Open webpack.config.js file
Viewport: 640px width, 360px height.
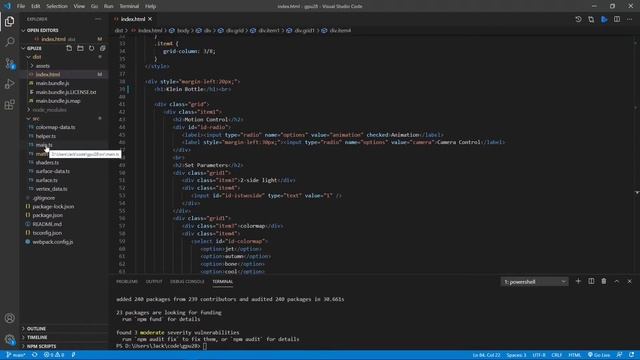click(x=53, y=242)
